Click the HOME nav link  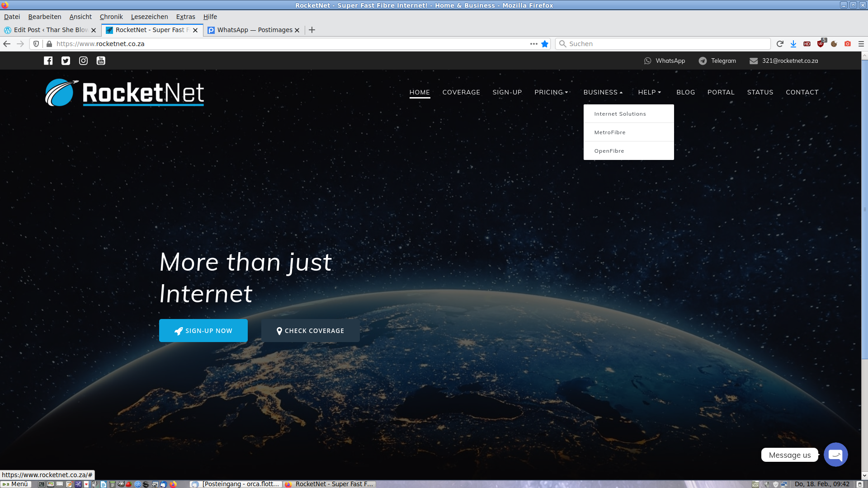point(420,92)
